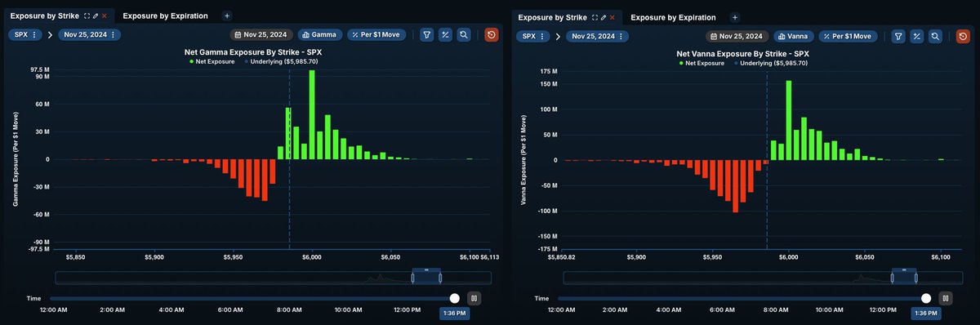This screenshot has height=325, width=980.
Task: Click the fullscreen icon on the left Exposure by Strike tab
Action: [87, 16]
